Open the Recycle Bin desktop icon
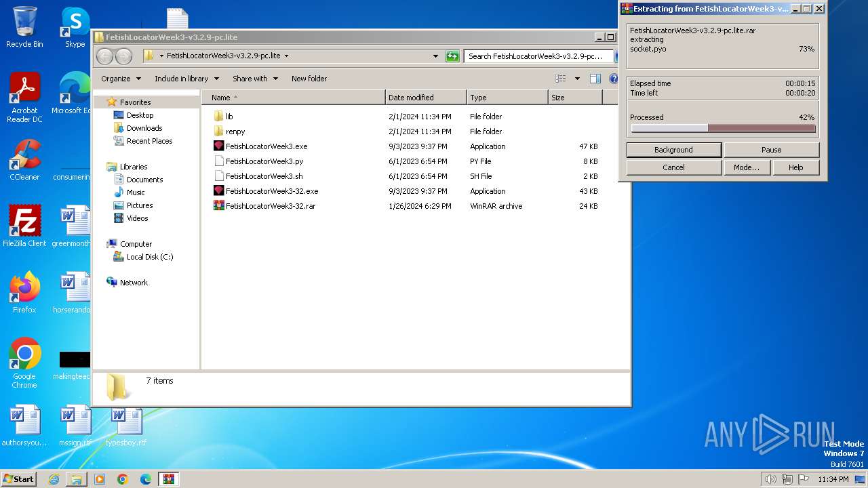 coord(24,27)
